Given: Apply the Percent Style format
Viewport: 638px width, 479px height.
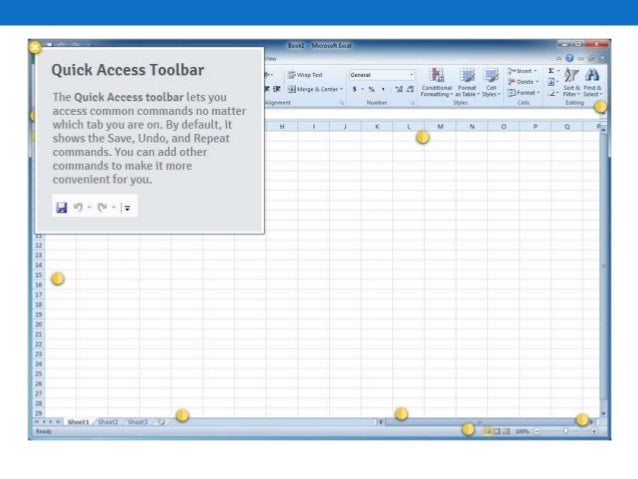Looking at the screenshot, I should coord(371,89).
